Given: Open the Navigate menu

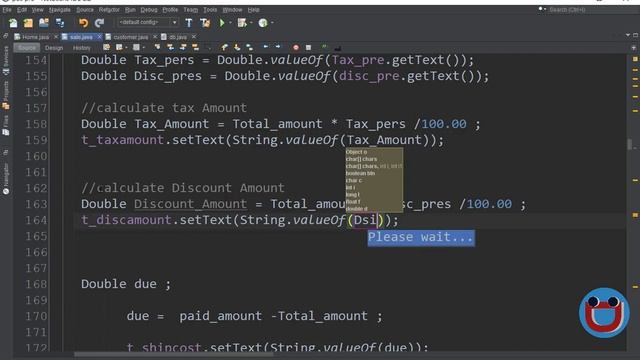Looking at the screenshot, I should click(60, 10).
